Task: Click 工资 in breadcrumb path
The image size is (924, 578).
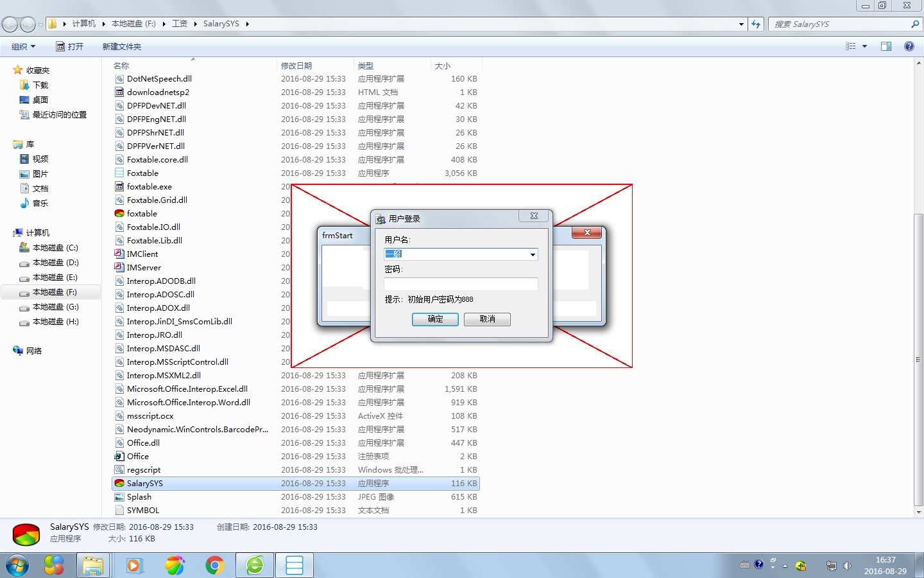Action: [180, 24]
